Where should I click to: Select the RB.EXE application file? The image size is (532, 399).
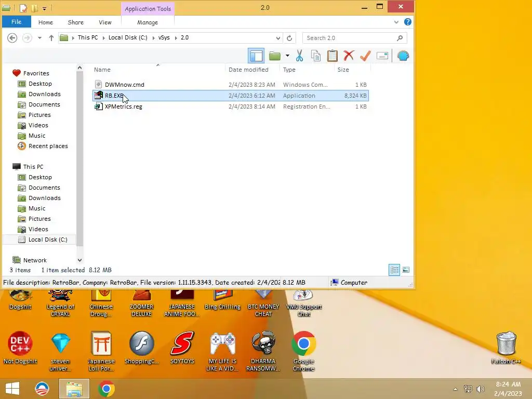(231, 96)
